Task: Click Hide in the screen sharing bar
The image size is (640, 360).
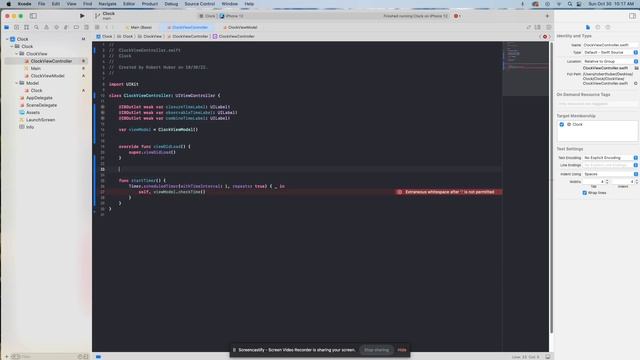Action: tap(402, 350)
